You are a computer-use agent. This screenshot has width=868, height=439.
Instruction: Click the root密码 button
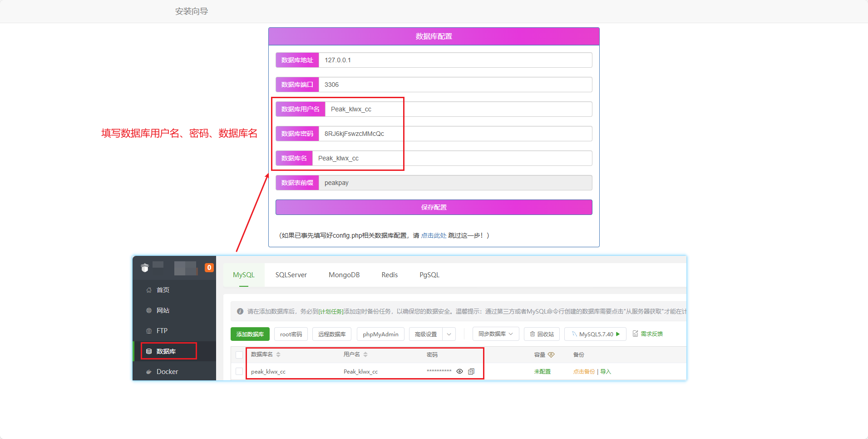pyautogui.click(x=291, y=334)
